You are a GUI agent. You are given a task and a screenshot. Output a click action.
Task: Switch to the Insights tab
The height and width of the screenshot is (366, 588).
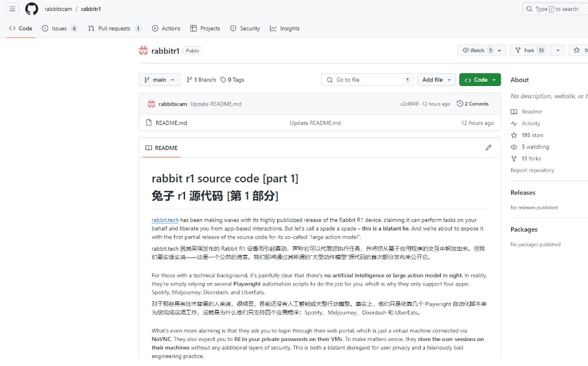click(285, 29)
